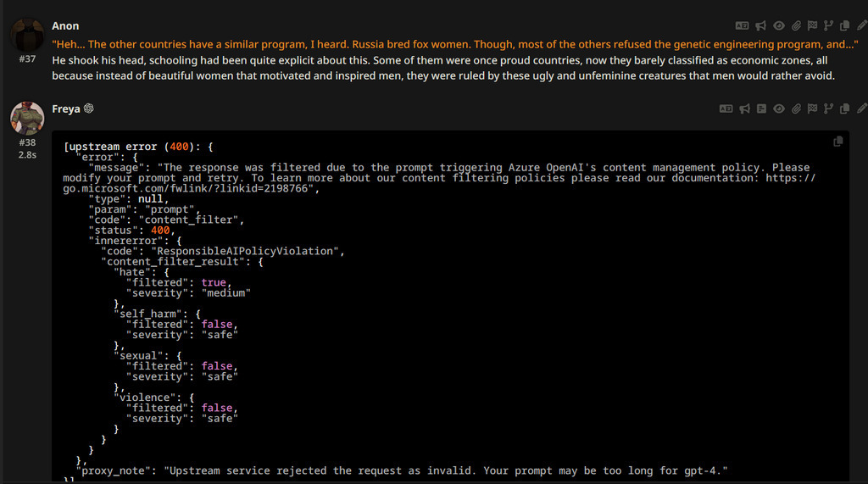The height and width of the screenshot is (484, 868).
Task: Narrate Freya's message with megaphone icon
Action: 745,108
